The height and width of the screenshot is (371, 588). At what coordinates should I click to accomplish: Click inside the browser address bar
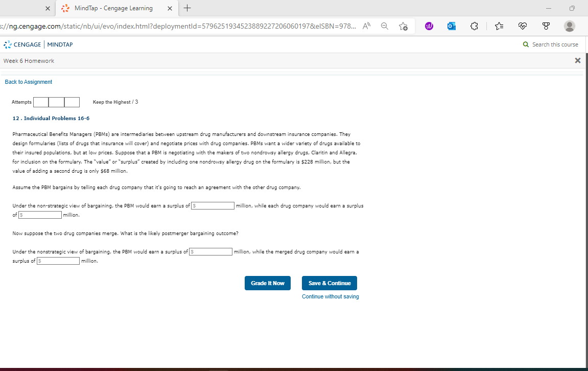point(179,26)
